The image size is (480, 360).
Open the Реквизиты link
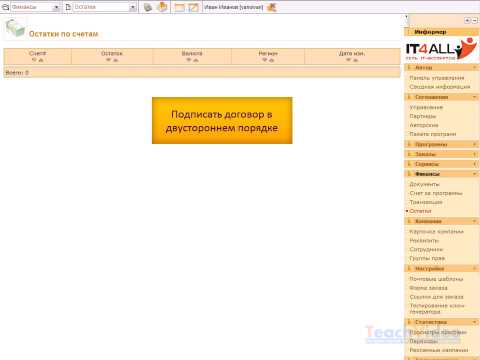(424, 241)
